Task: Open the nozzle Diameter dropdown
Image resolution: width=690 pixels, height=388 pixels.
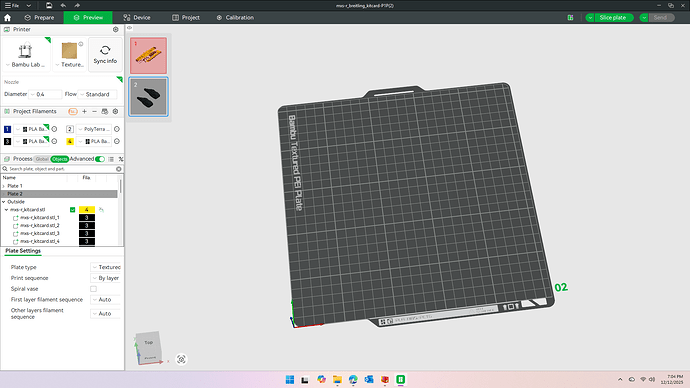Action: coord(45,94)
